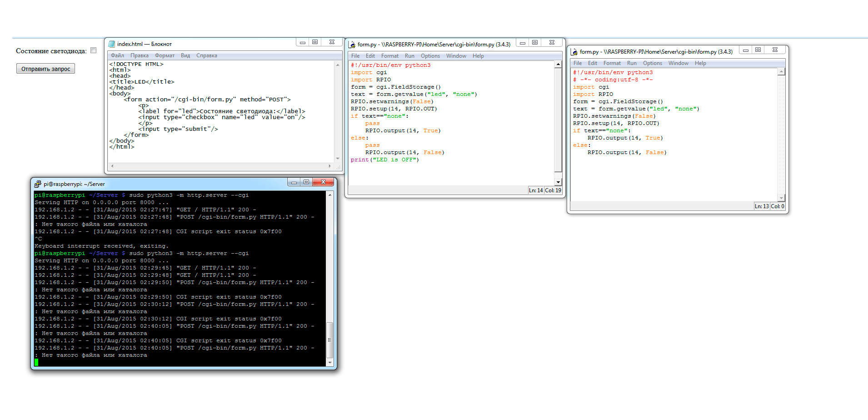Open Справка menu in Notepad
The image size is (868, 420).
(x=207, y=55)
